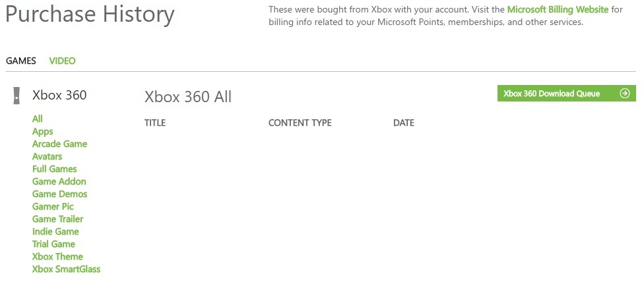Image resolution: width=644 pixels, height=286 pixels.
Task: Select the Indie Game category
Action: (x=55, y=231)
